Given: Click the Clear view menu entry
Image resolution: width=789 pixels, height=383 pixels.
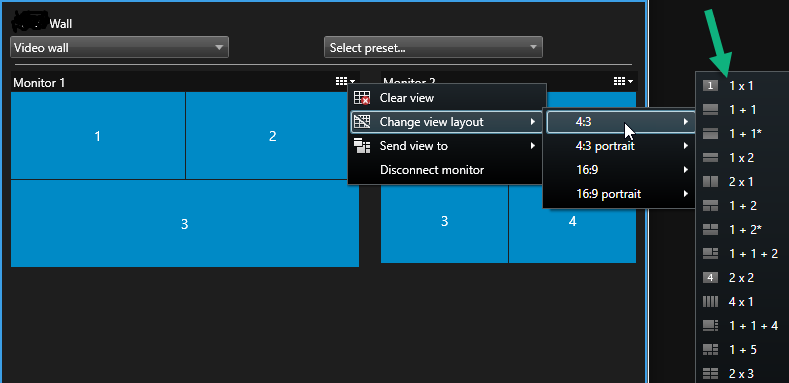Looking at the screenshot, I should [447, 98].
